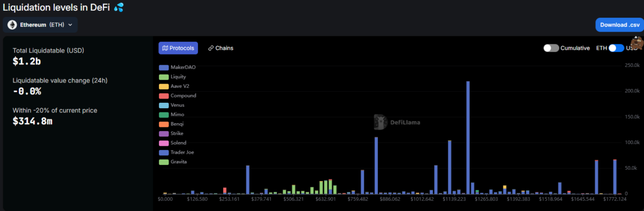This screenshot has width=644, height=211.
Task: Click the $1139.223 x-axis label
Action: click(x=453, y=199)
